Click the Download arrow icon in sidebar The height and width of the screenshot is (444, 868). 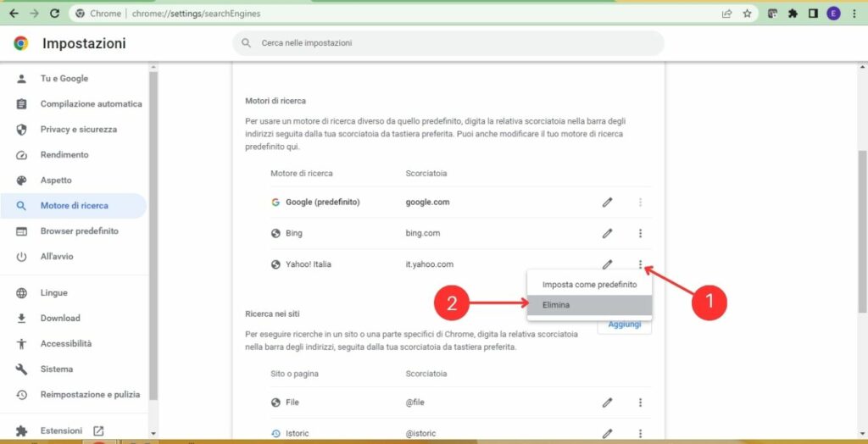pyautogui.click(x=21, y=319)
